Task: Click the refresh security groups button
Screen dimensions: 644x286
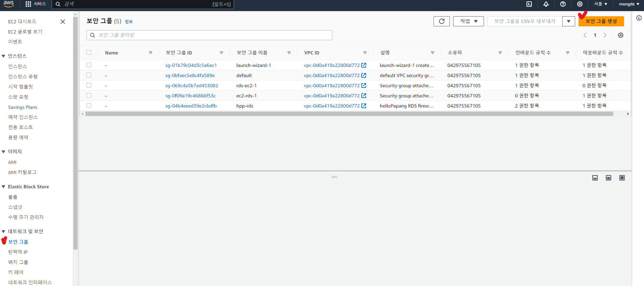Action: click(441, 21)
